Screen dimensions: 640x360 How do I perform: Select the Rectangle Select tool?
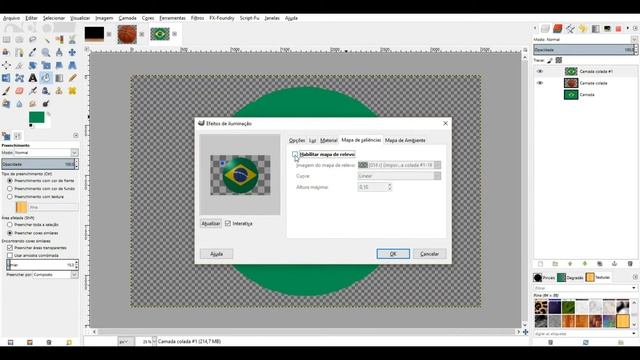pos(7,40)
